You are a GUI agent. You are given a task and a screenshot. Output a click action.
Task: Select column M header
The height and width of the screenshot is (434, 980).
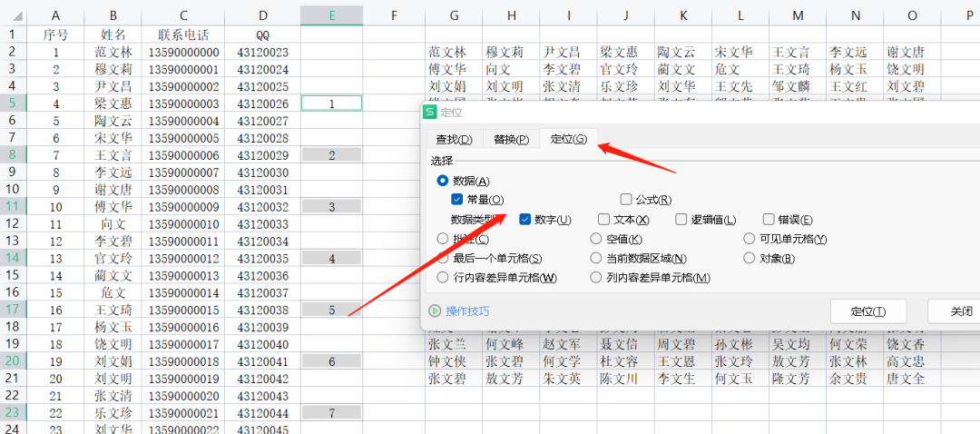pyautogui.click(x=798, y=15)
